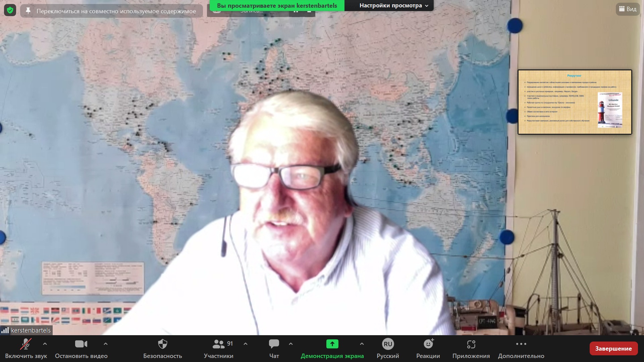Click the green Демонстрация экрана icon

pos(332,344)
